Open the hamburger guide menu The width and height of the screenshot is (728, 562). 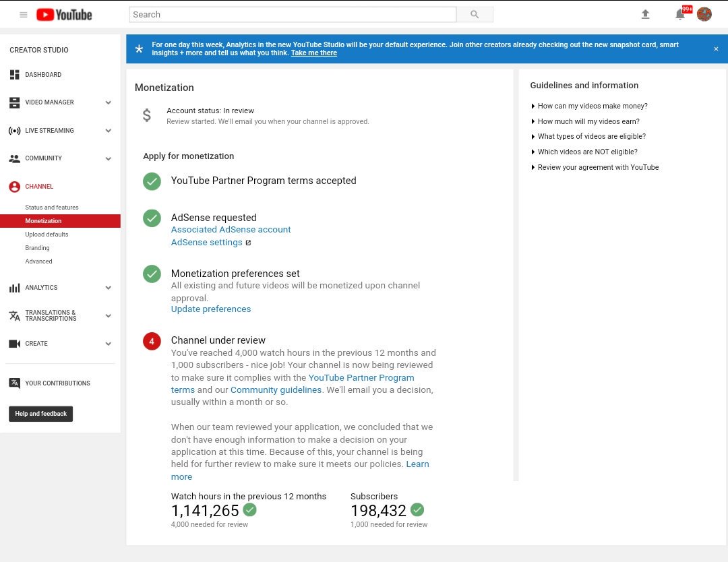(23, 15)
